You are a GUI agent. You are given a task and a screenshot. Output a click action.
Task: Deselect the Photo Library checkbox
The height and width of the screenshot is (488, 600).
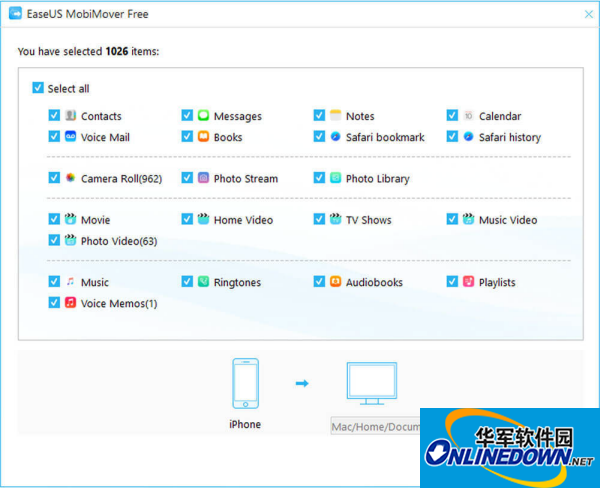point(319,178)
